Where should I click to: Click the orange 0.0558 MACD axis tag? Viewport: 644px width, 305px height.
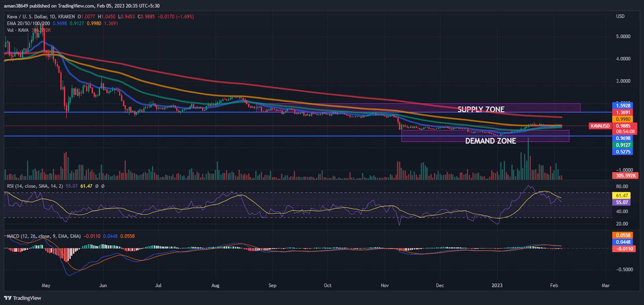(x=623, y=235)
